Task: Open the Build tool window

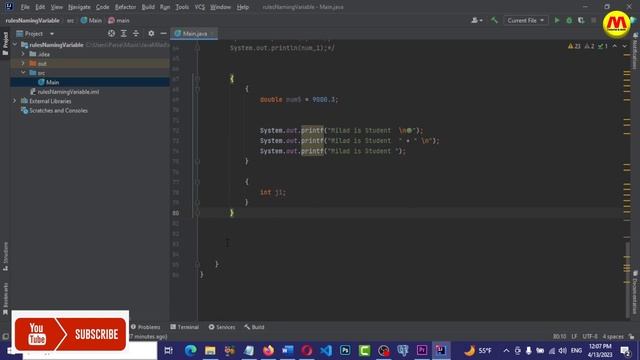Action: pyautogui.click(x=254, y=327)
